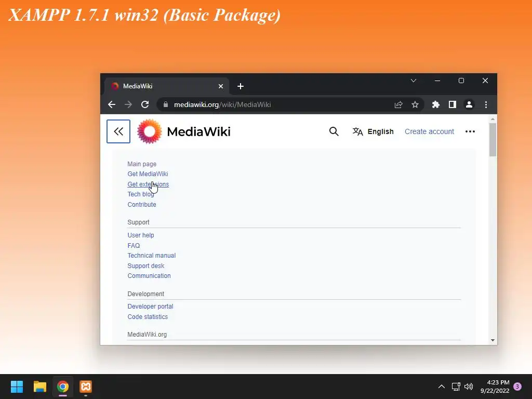532x399 pixels.
Task: Open the tab search chevron
Action: pos(413,81)
